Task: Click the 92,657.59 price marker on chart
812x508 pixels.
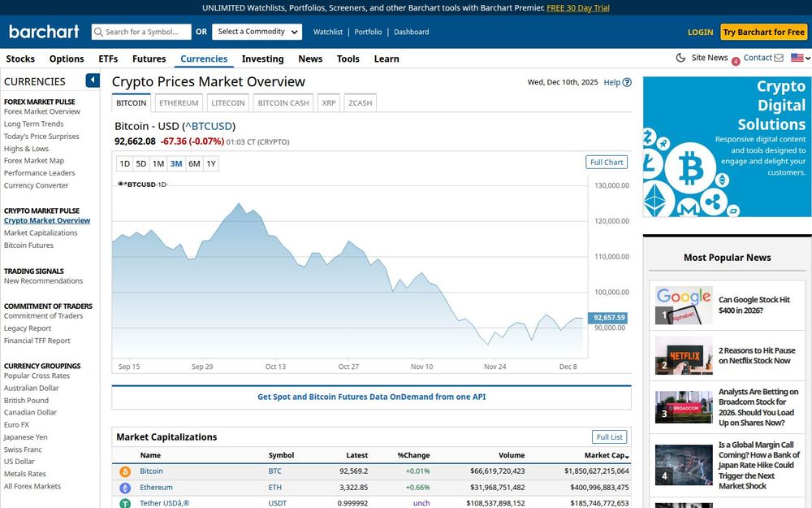Action: tap(609, 318)
